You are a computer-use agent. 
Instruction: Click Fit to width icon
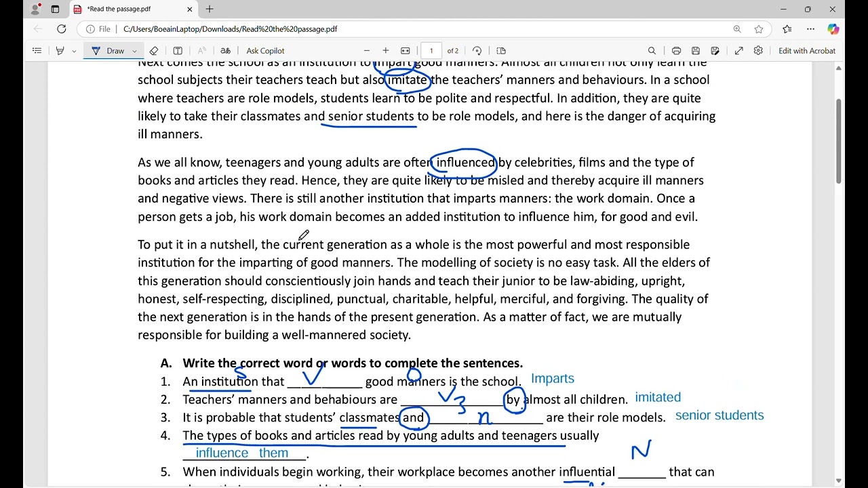pyautogui.click(x=406, y=51)
